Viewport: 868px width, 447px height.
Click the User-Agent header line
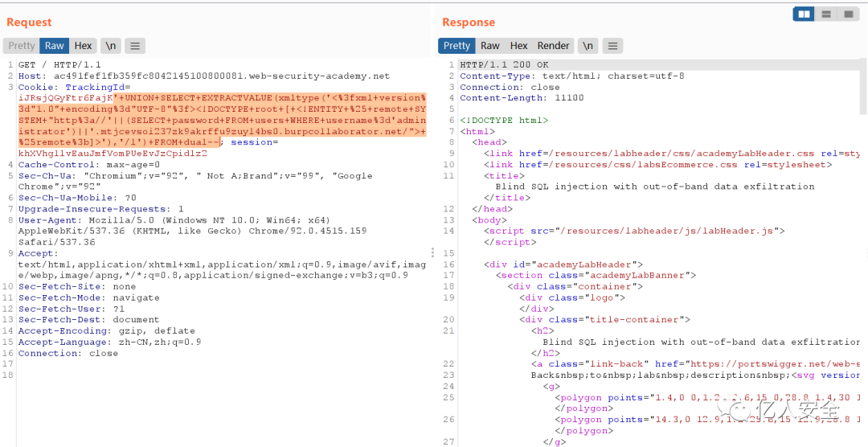click(x=192, y=231)
